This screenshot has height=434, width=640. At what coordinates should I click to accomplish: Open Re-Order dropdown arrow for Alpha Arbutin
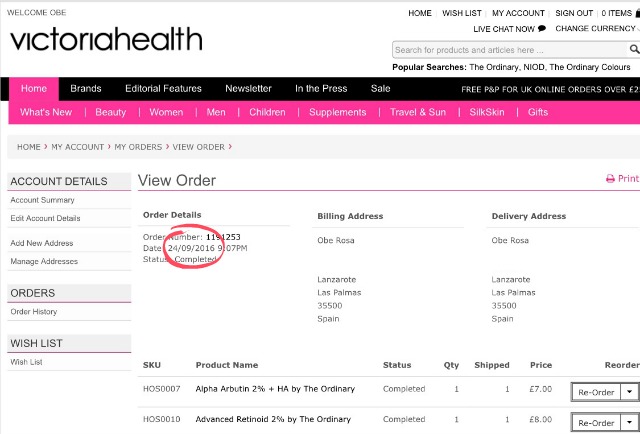point(629,392)
